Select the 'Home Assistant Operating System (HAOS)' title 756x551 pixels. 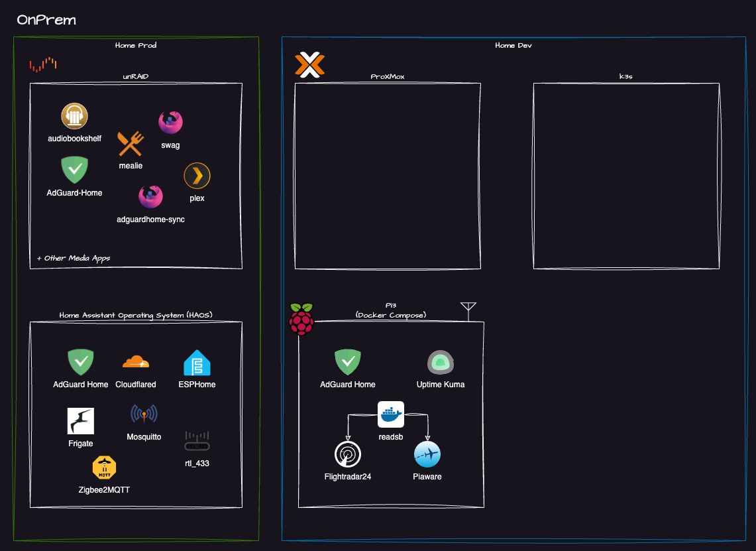tap(136, 315)
